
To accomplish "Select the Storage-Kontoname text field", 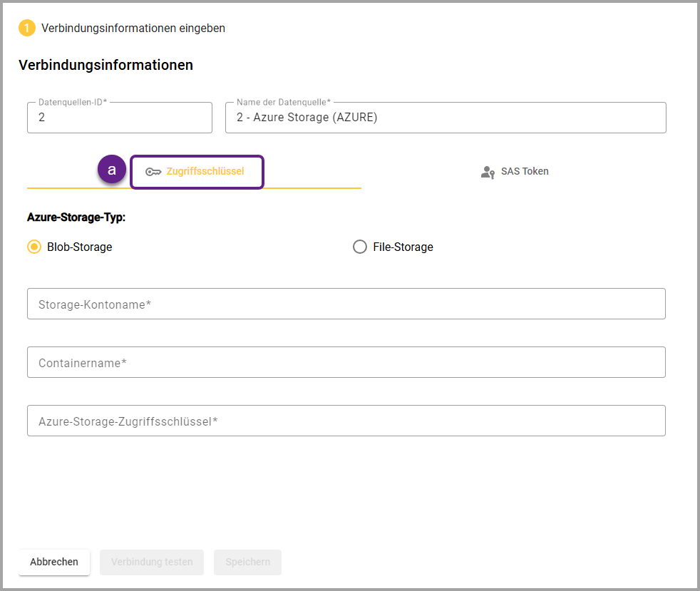I will 346,304.
